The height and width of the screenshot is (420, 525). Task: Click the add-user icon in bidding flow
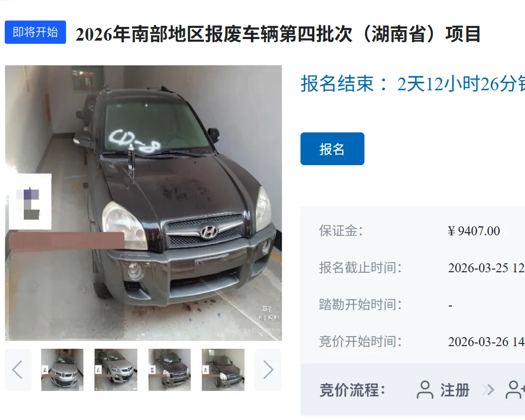[515, 390]
